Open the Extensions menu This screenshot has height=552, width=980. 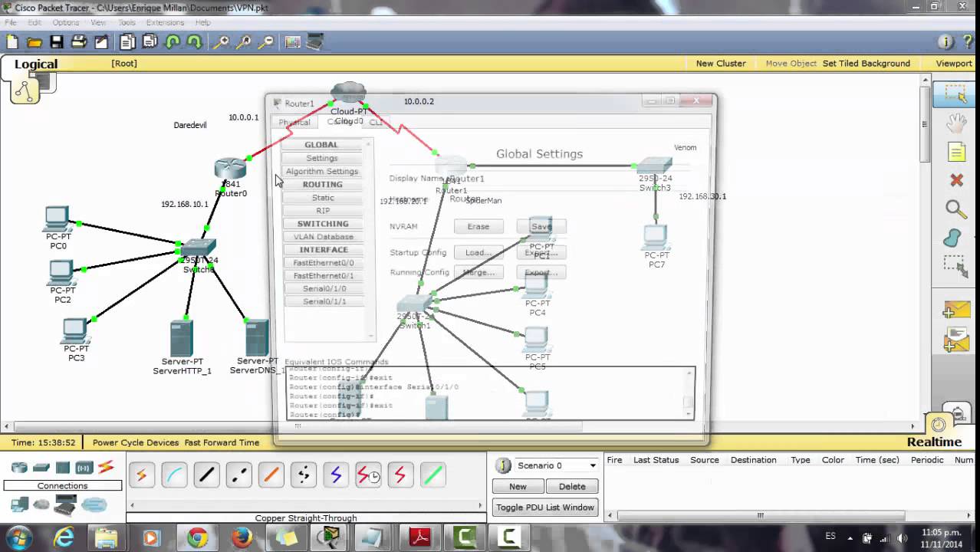click(x=165, y=22)
